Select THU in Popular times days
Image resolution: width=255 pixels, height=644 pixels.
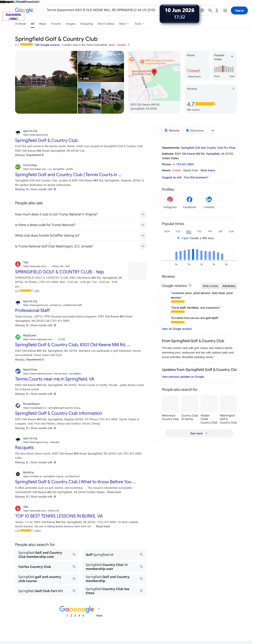pos(199,232)
